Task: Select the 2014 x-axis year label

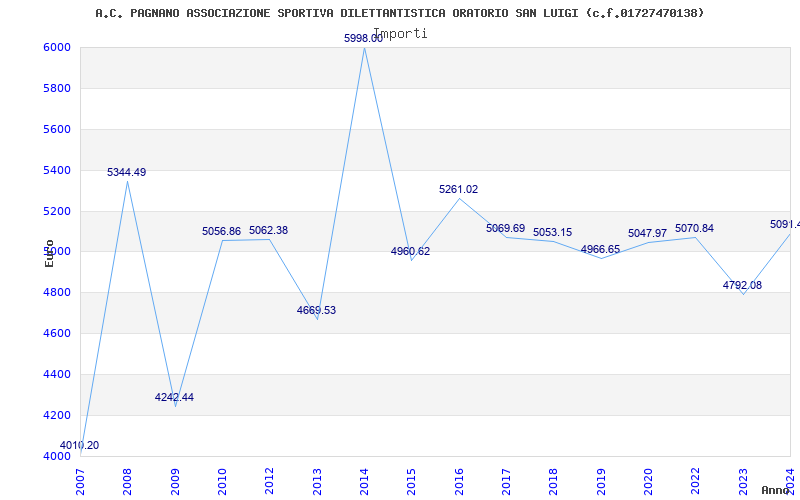Action: click(x=364, y=480)
